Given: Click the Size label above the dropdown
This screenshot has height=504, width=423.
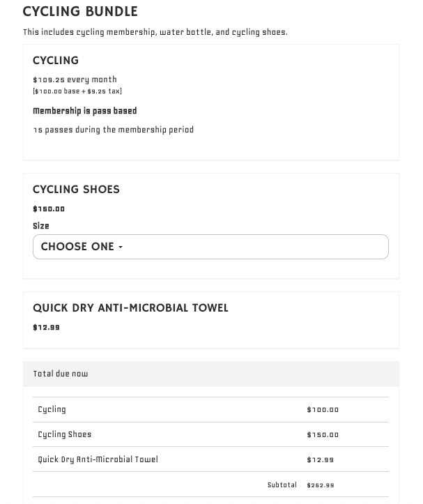Looking at the screenshot, I should [x=41, y=226].
